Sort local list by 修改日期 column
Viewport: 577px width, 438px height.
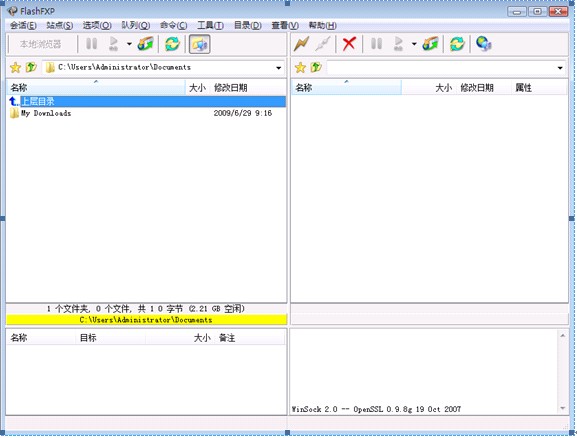tap(248, 88)
